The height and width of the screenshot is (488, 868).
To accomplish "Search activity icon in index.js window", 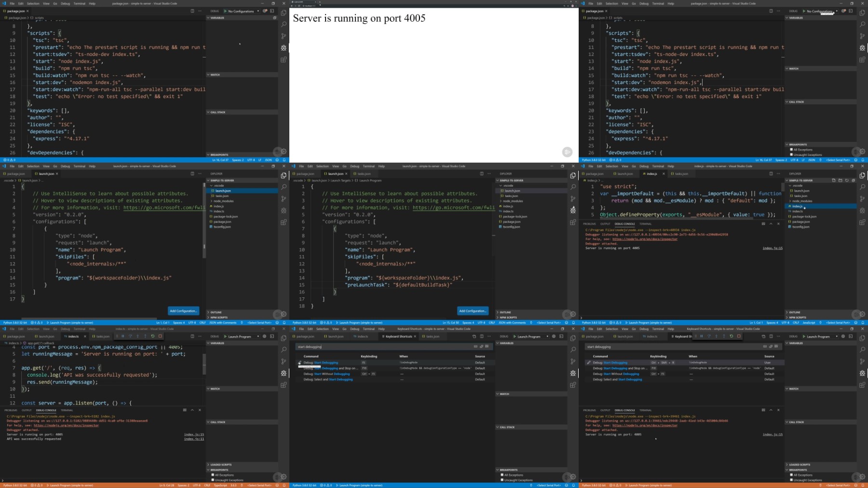I will point(862,187).
